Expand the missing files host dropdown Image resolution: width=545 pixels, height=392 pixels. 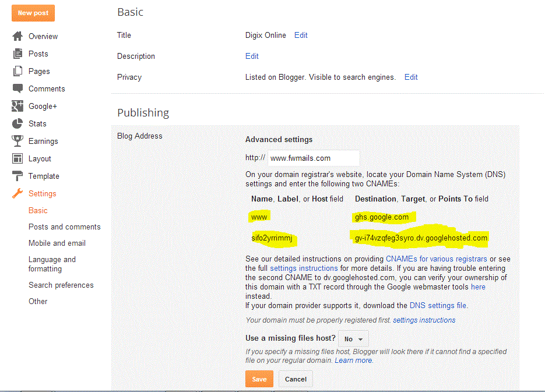point(353,339)
